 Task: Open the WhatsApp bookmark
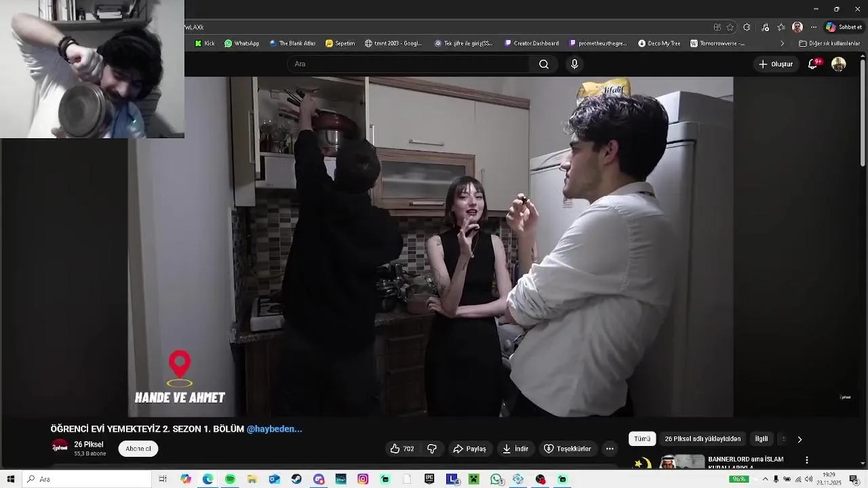point(242,43)
